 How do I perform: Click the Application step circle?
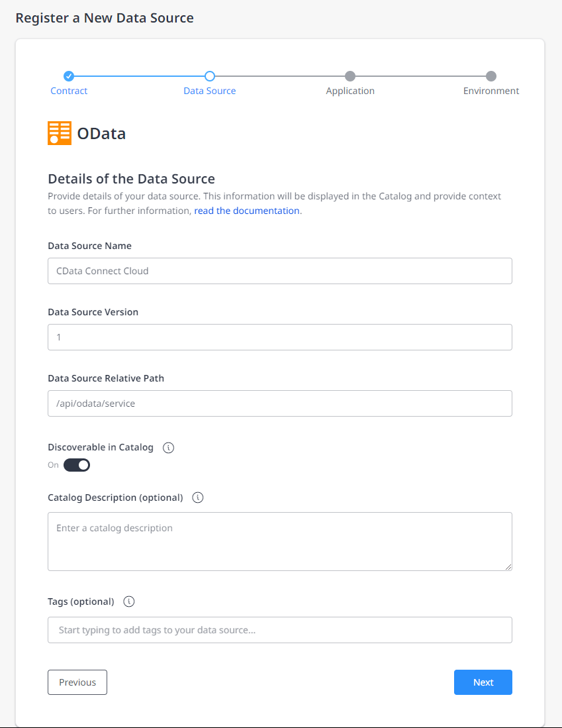click(350, 76)
